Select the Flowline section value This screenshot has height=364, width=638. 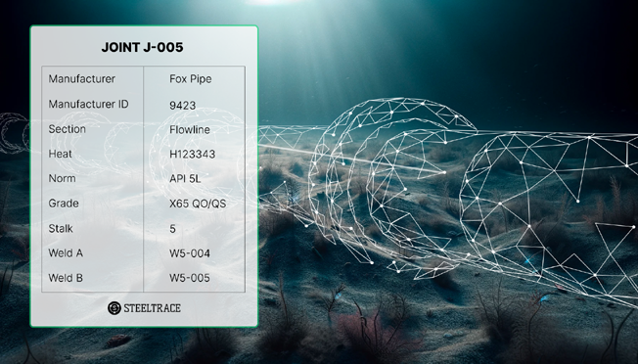click(190, 130)
